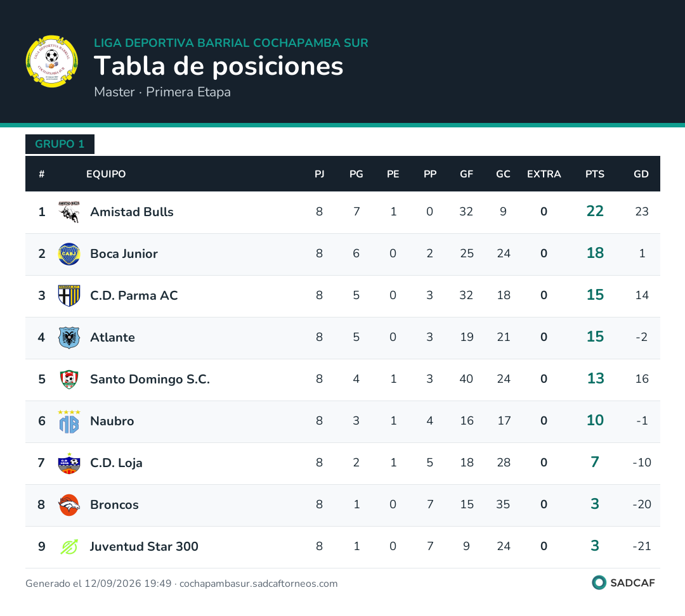This screenshot has width=685, height=616.
Task: Click the C.D. Loja team badge
Action: (x=69, y=463)
